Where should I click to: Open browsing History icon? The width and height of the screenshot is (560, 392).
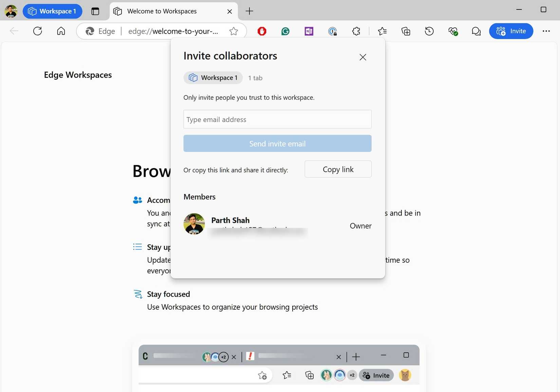coord(429,31)
